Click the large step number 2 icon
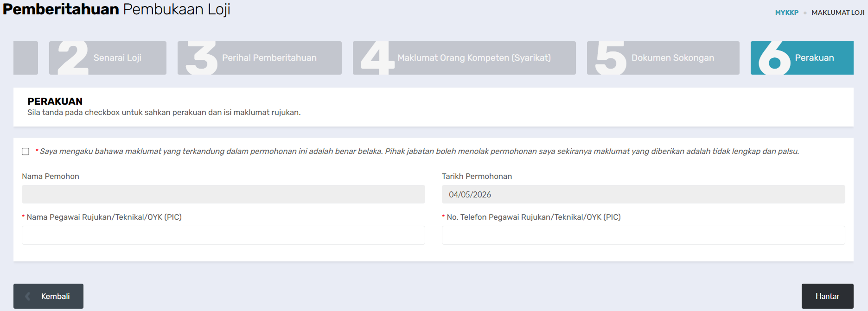 [73, 58]
